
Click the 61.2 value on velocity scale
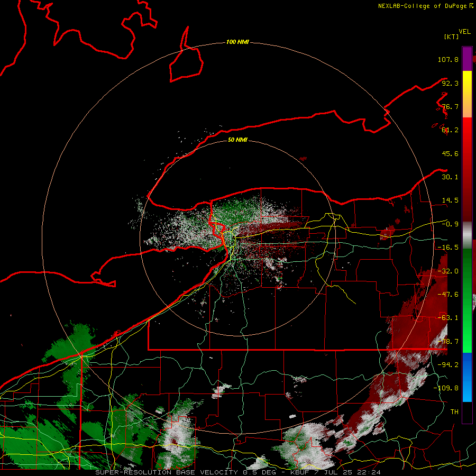point(450,130)
